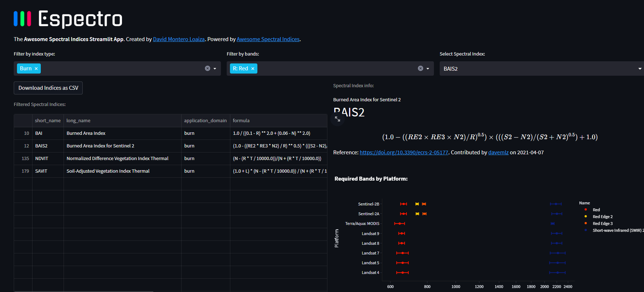The width and height of the screenshot is (644, 292).
Task: Click the SWIR band marker for Landsat 9
Action: pos(557,234)
